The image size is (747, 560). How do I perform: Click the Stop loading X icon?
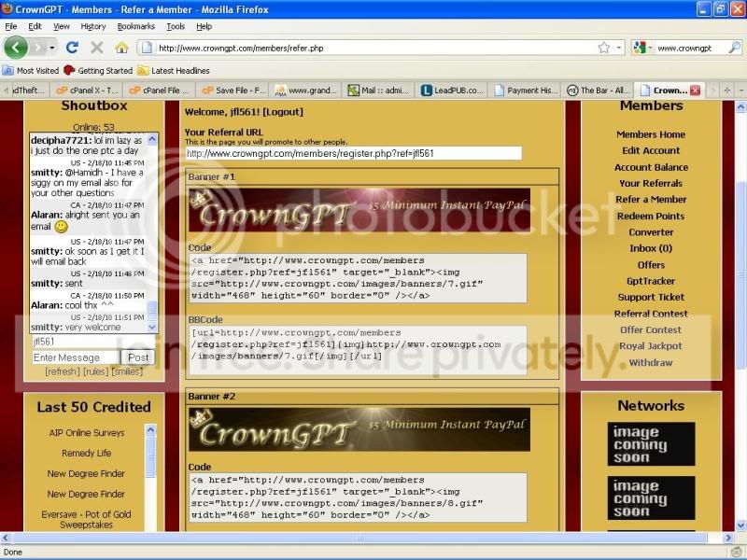click(x=97, y=48)
